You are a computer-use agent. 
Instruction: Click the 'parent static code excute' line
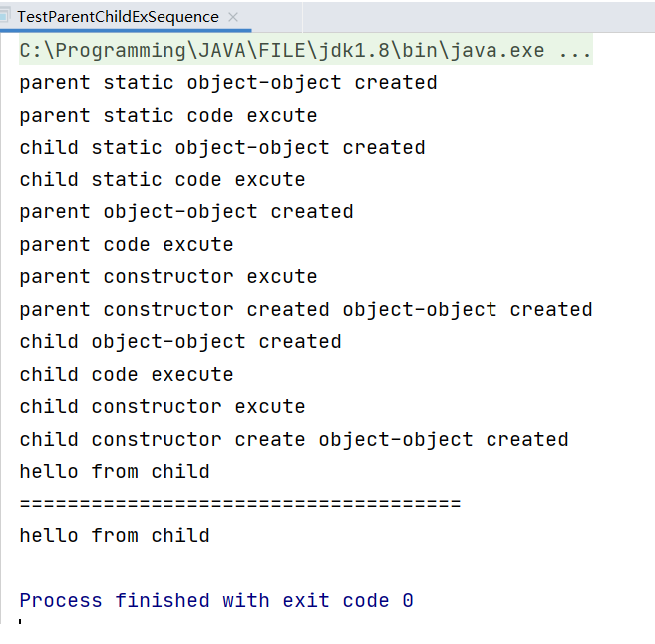click(x=167, y=116)
